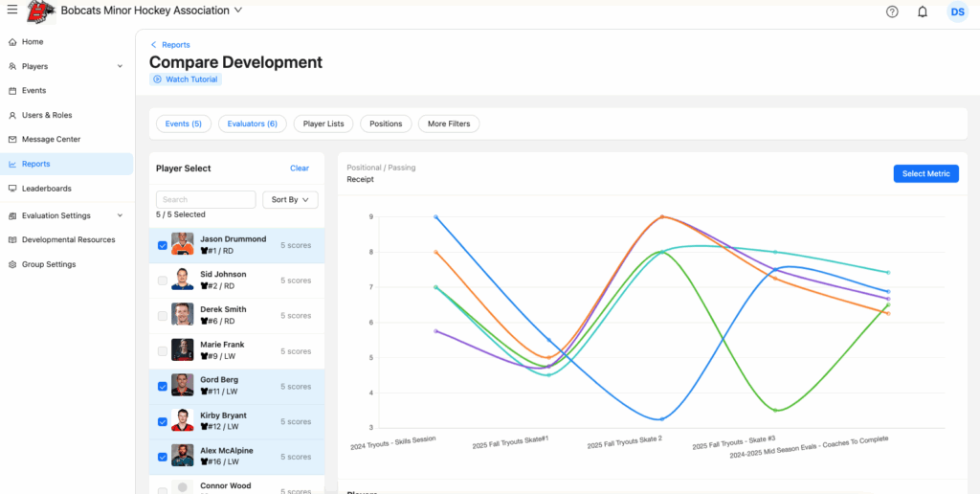
Task: Click the Leaderboards sidebar icon
Action: (12, 189)
